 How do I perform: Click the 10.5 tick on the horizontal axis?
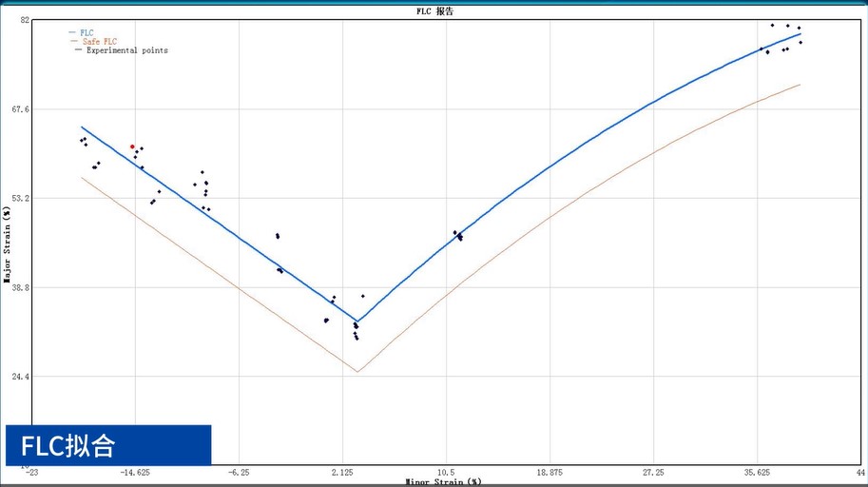[446, 472]
